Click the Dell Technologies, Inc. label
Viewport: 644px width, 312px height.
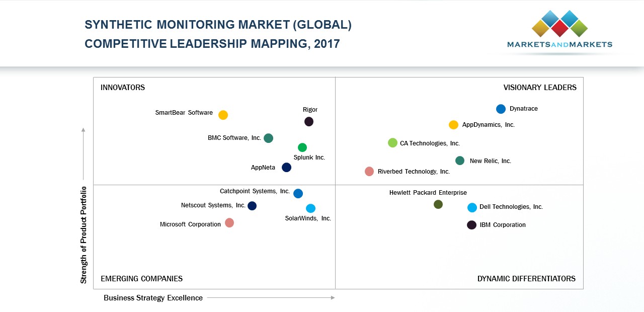(511, 207)
